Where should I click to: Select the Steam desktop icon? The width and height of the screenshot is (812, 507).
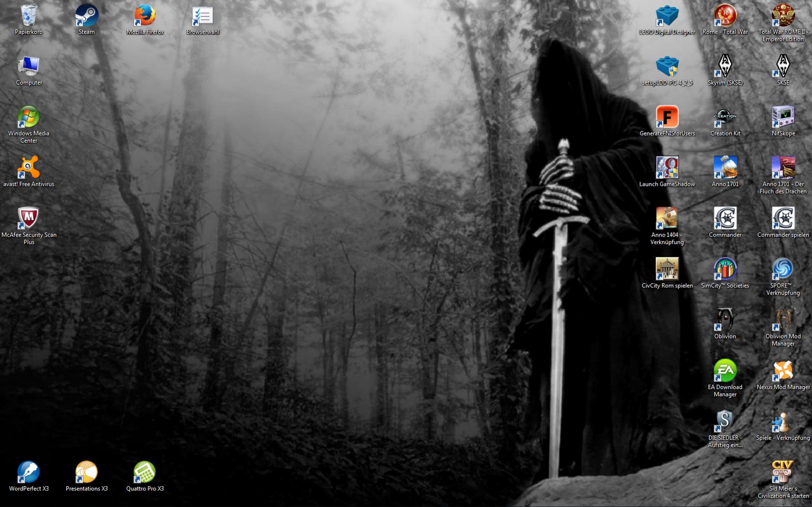click(x=87, y=16)
